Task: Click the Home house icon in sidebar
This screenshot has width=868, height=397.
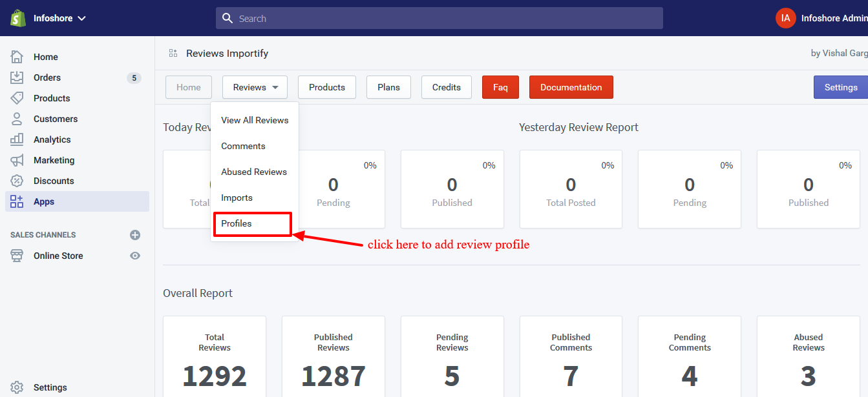Action: click(17, 57)
